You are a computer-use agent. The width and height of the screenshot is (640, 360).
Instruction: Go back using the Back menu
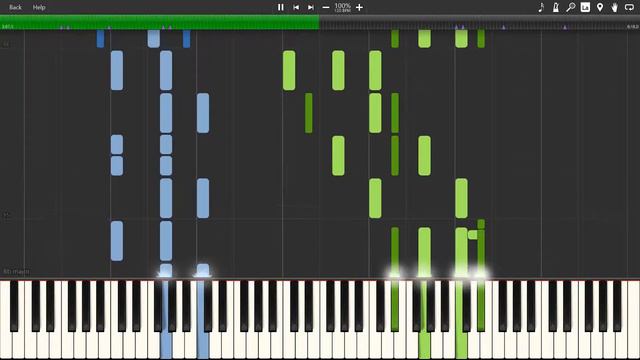pos(15,7)
